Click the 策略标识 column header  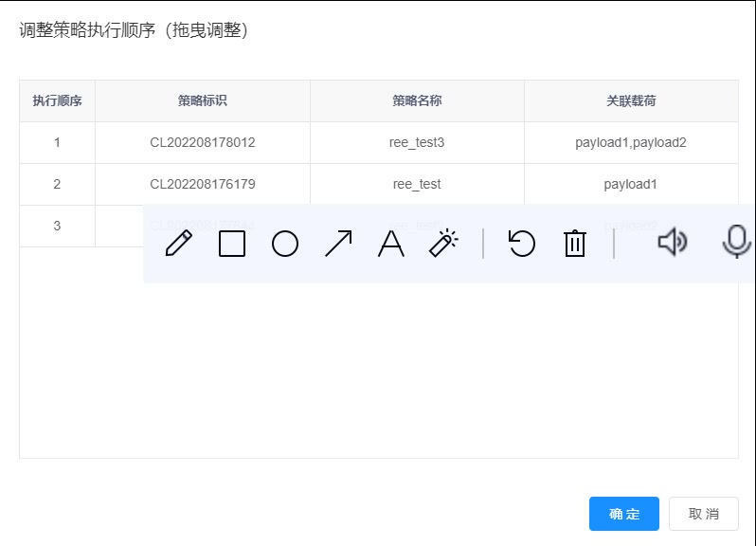tap(203, 100)
